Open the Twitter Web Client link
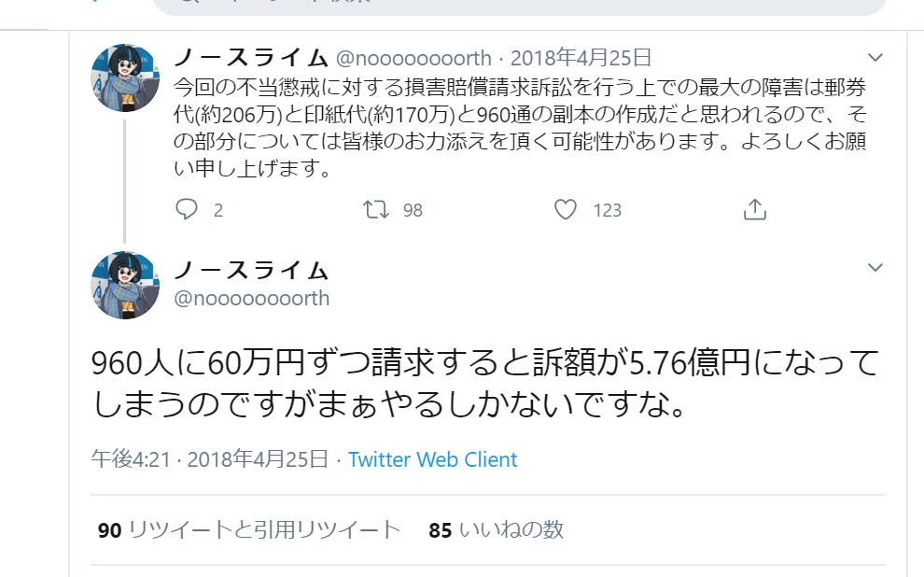This screenshot has height=577, width=924. (x=432, y=459)
